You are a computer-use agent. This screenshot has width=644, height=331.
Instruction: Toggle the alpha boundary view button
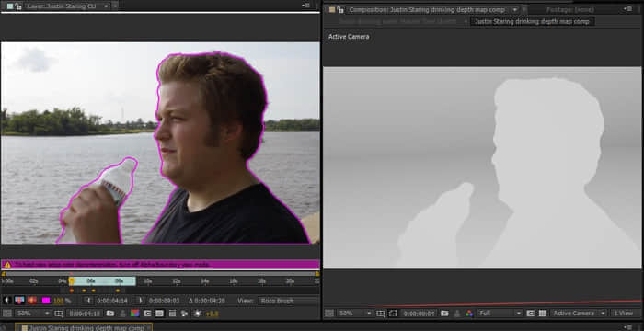coord(19,301)
